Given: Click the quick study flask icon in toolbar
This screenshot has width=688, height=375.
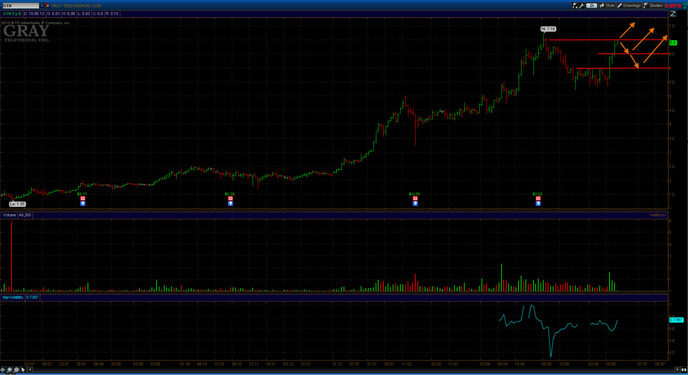Looking at the screenshot, I should pos(575,6).
